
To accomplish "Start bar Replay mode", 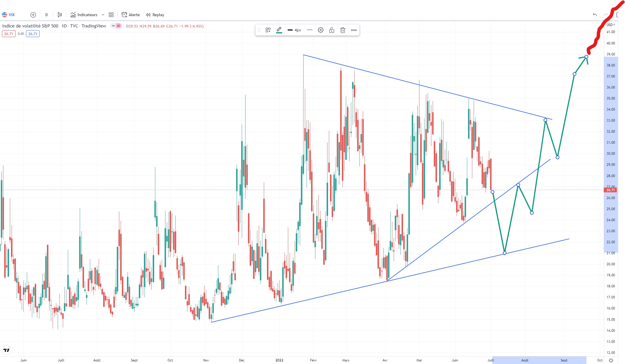I will tap(155, 15).
